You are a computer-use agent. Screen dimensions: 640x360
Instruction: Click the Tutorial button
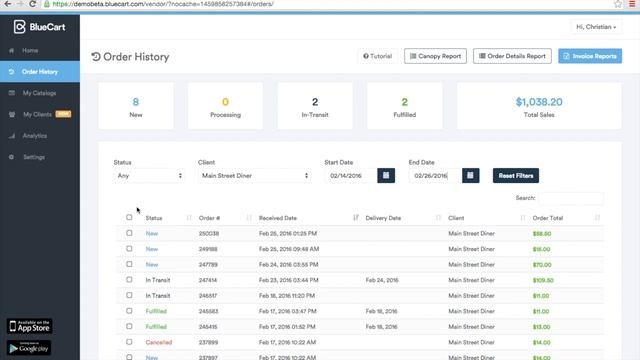tap(378, 56)
